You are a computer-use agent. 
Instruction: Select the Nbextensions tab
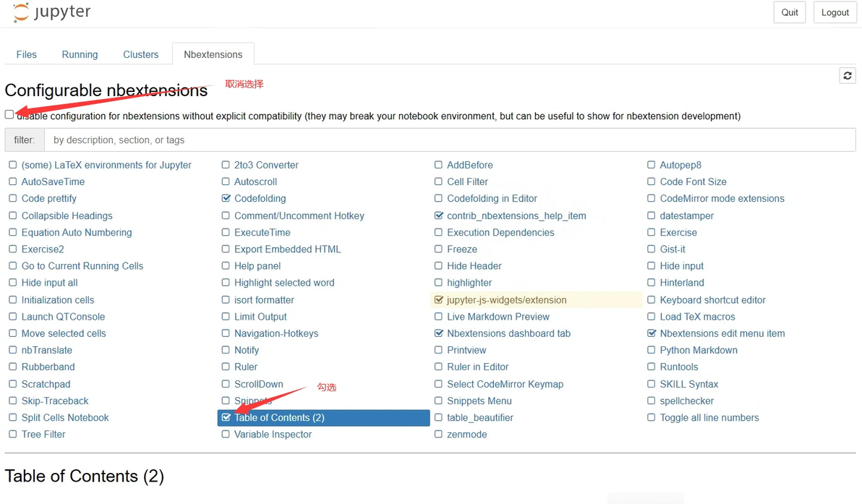pyautogui.click(x=213, y=54)
